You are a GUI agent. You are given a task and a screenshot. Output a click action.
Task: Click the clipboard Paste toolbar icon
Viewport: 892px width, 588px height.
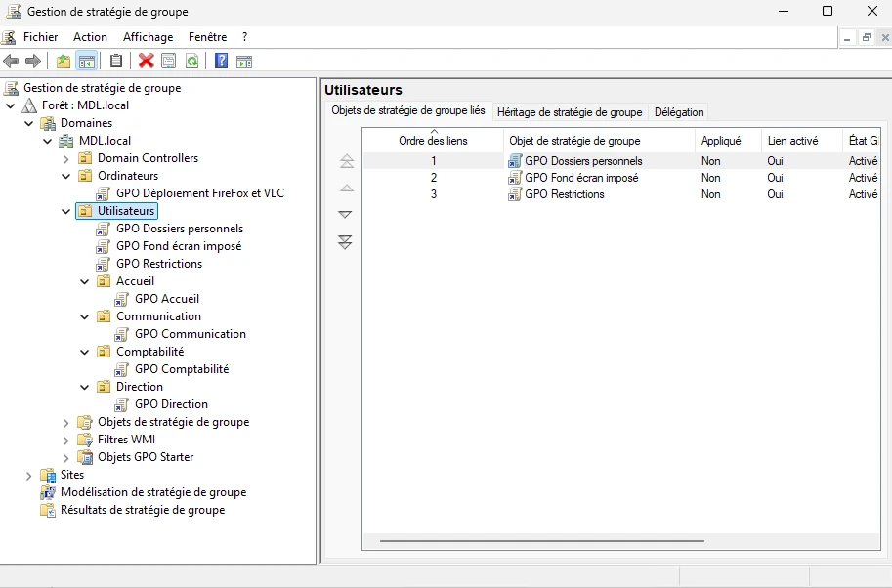(116, 61)
